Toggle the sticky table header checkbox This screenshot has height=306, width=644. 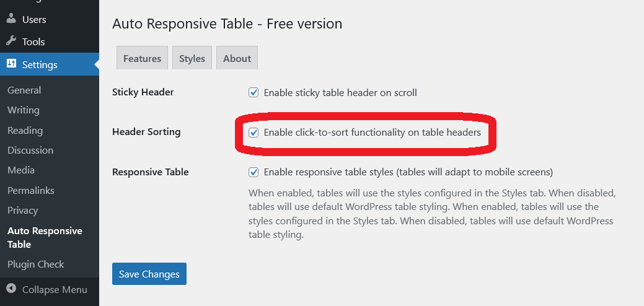254,93
